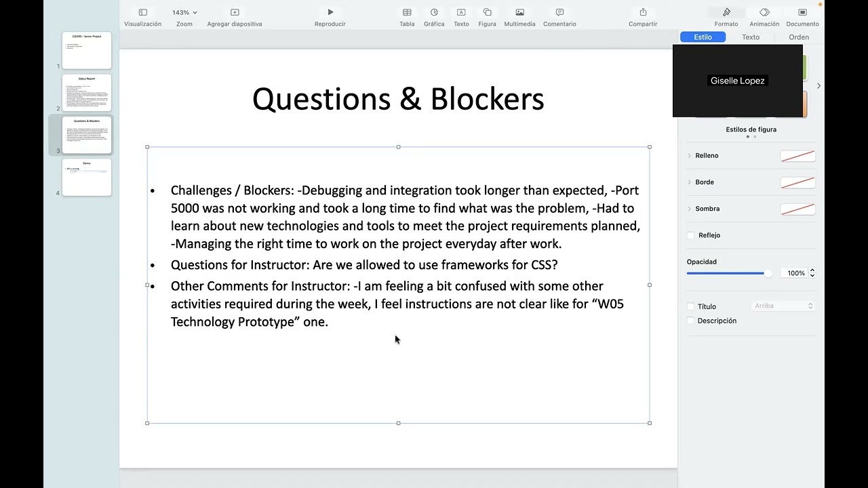Click the Other Comments for Instructor bullet

[x=397, y=304]
